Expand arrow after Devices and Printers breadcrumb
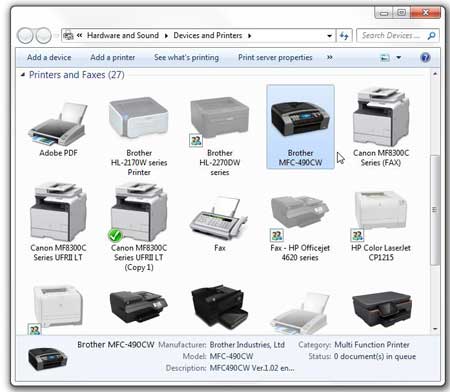This screenshot has height=392, width=450. point(249,36)
